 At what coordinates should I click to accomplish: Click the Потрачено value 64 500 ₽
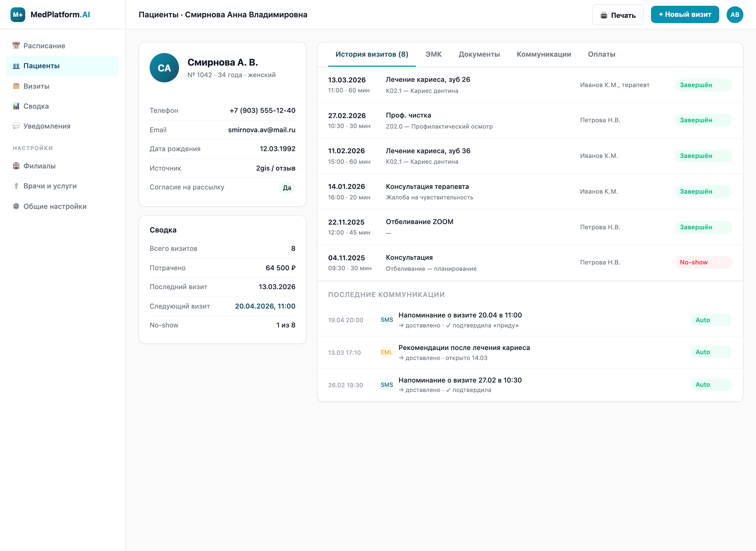(280, 268)
